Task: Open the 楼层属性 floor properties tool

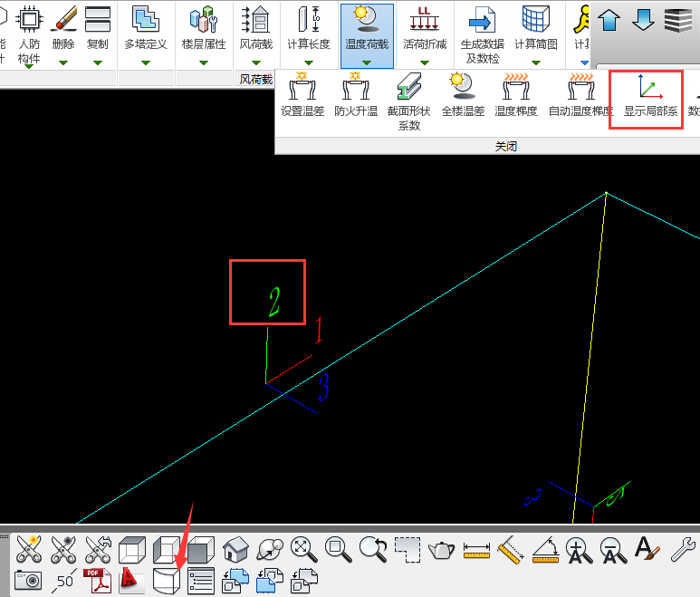Action: [204, 29]
